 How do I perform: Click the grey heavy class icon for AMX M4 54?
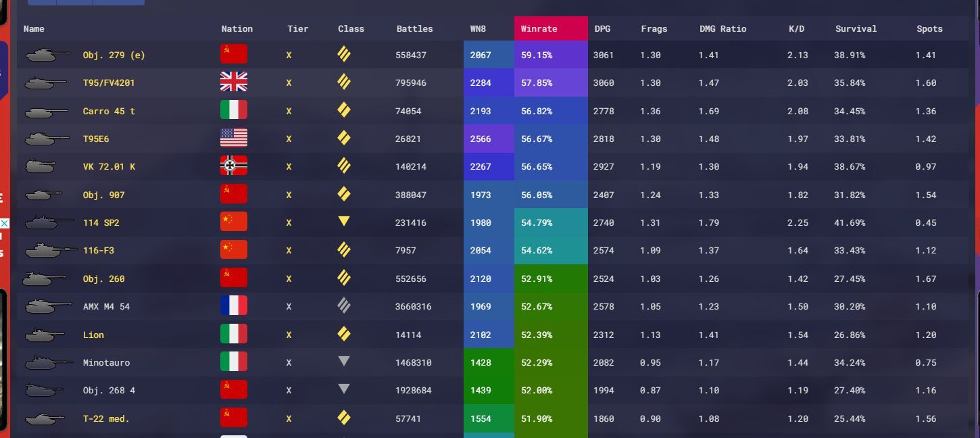coord(344,306)
